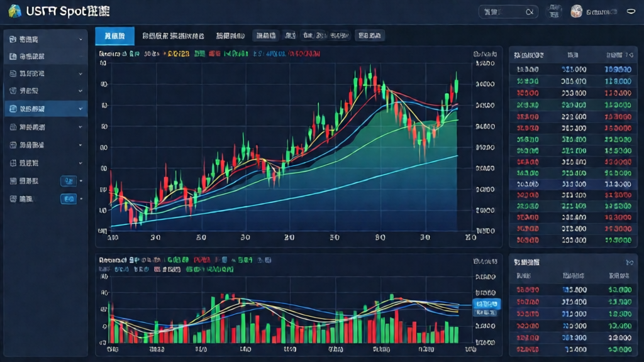
Task: Open the small arrow beside the upper blue badge
Action: (81, 181)
